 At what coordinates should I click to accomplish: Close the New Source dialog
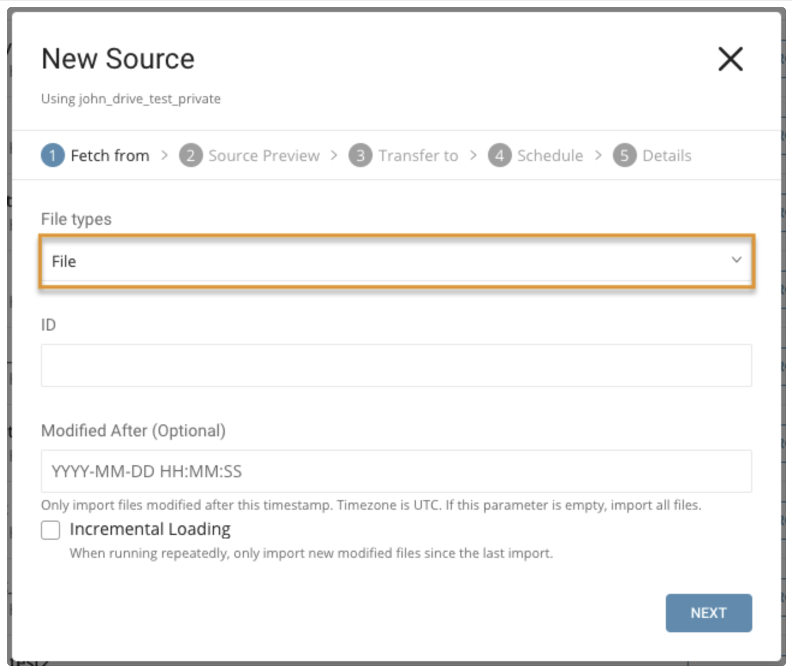click(730, 59)
